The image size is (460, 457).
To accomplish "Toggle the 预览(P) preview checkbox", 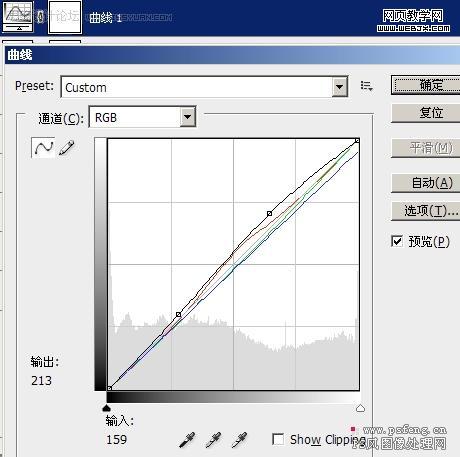I will pyautogui.click(x=397, y=241).
